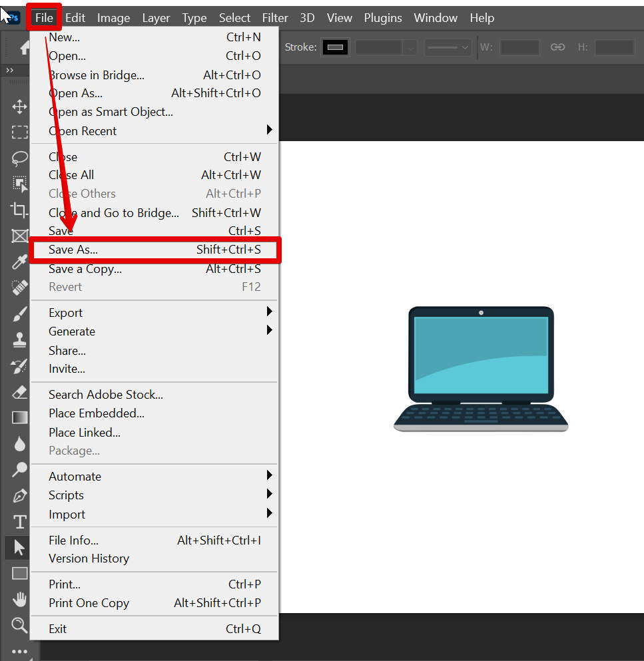Choose the Eyedropper tool

[x=19, y=262]
